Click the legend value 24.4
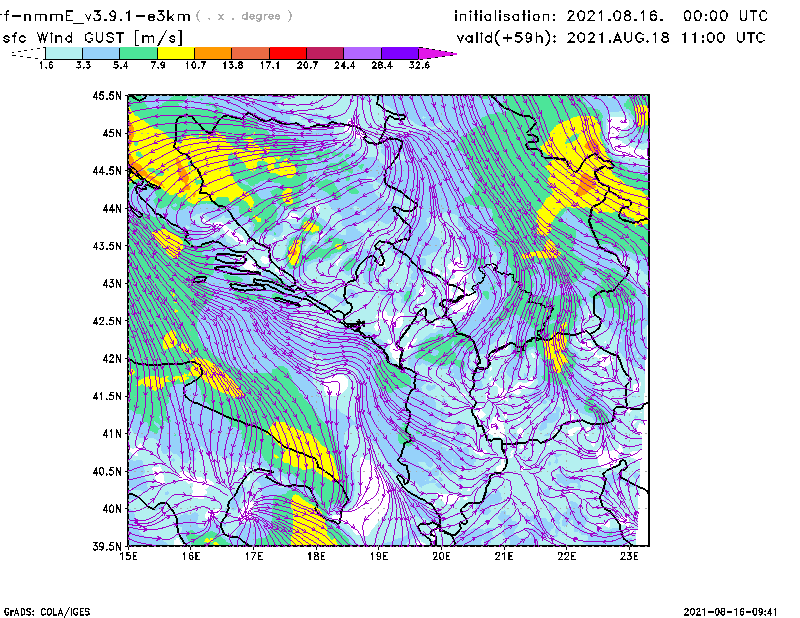This screenshot has width=800, height=618. (x=344, y=65)
